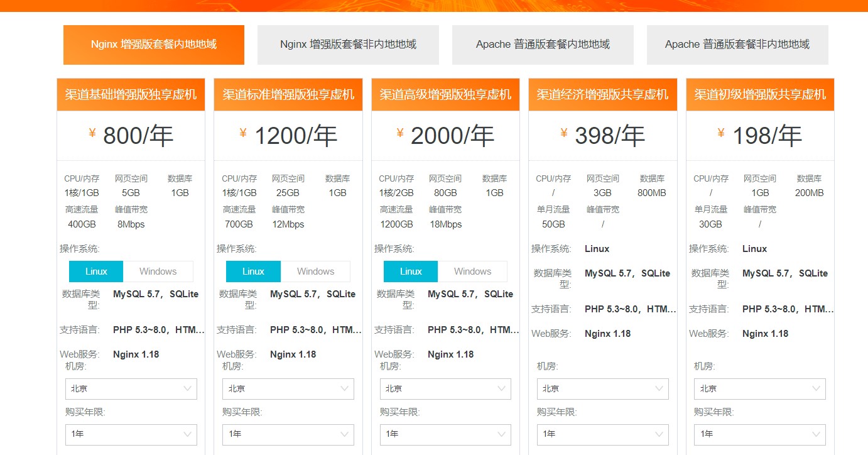Click the 80GB 网页空间 value

445,193
